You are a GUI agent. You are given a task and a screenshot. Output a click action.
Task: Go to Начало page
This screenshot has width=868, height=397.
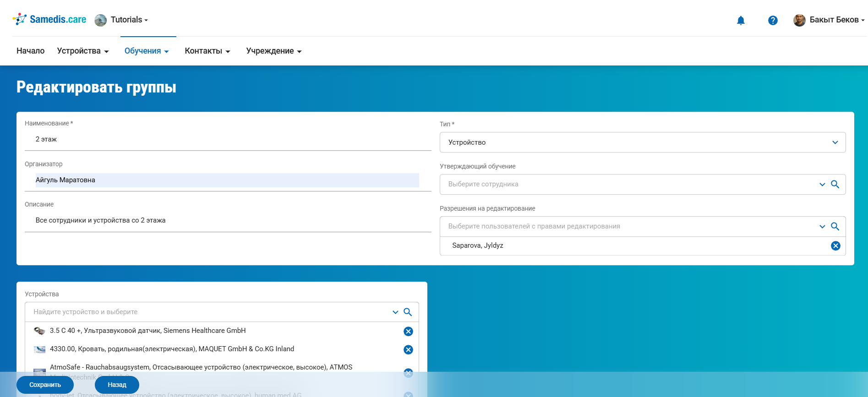30,51
